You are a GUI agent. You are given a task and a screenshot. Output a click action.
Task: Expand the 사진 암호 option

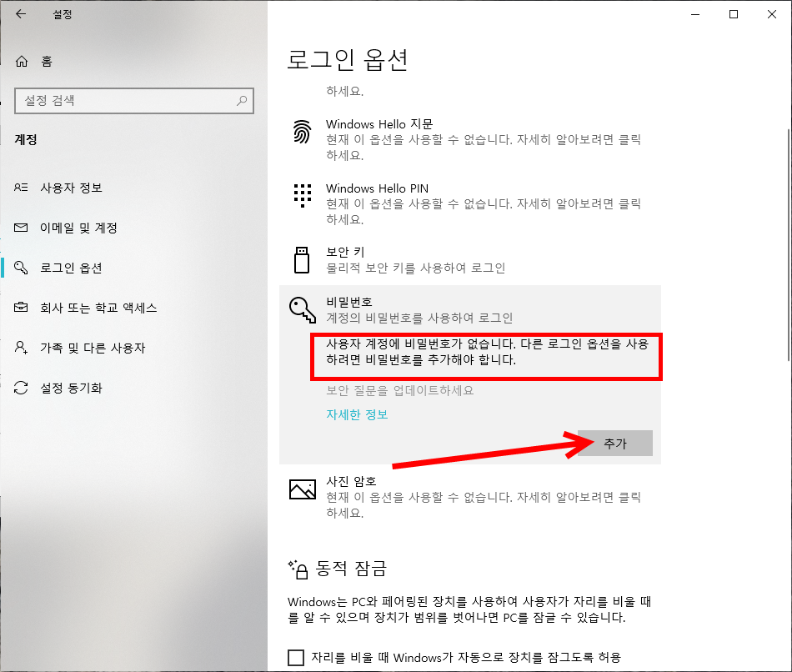click(469, 497)
